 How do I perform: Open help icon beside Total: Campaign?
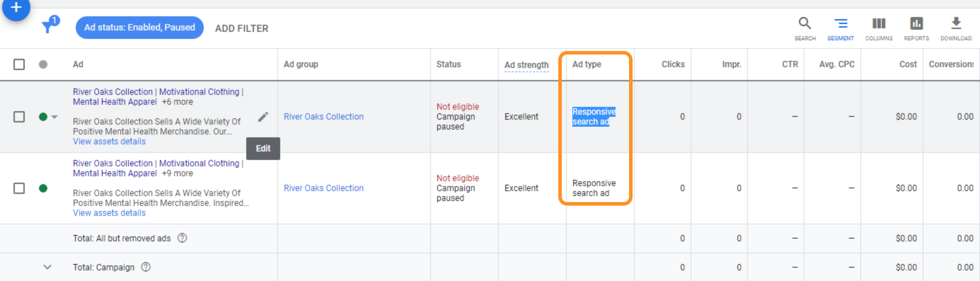tap(146, 267)
